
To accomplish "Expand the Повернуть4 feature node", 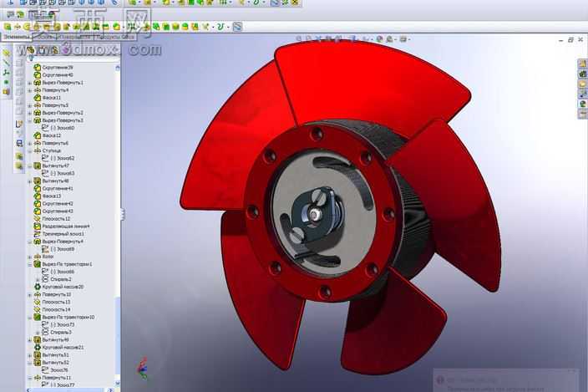I will click(x=30, y=90).
